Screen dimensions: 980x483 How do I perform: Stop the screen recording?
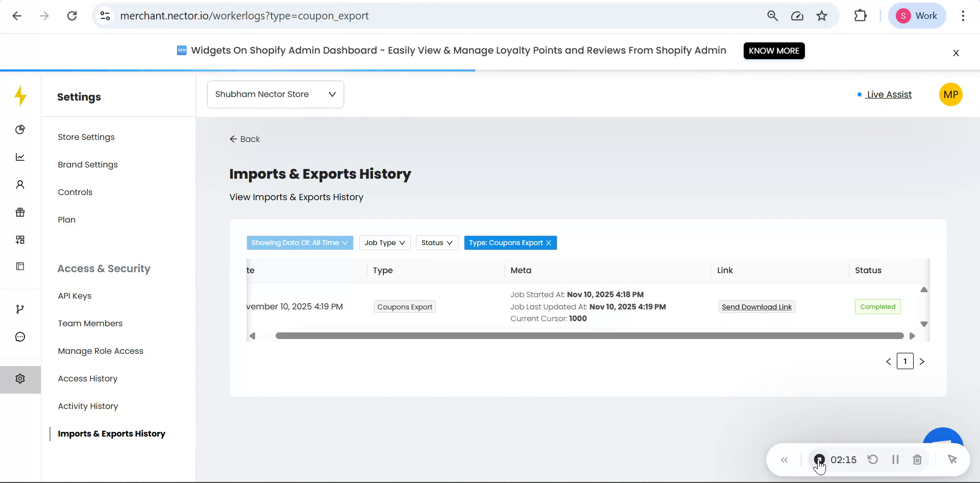click(x=820, y=460)
